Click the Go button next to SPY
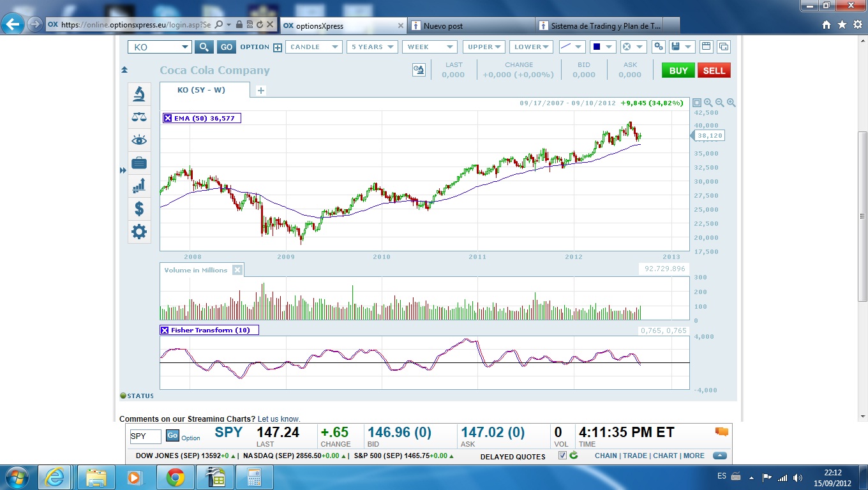Viewport: 868px width, 490px height. coord(172,436)
